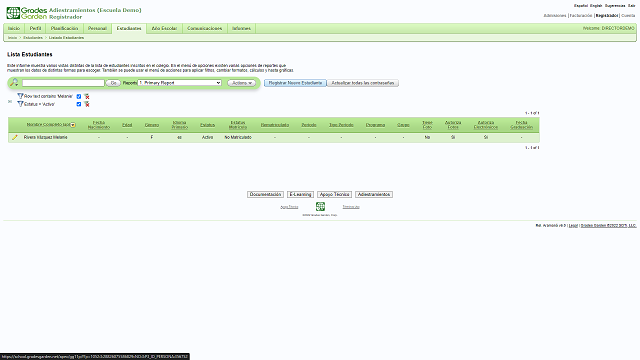Click the Inicio breadcrumb link
The height and width of the screenshot is (360, 640).
click(x=12, y=38)
